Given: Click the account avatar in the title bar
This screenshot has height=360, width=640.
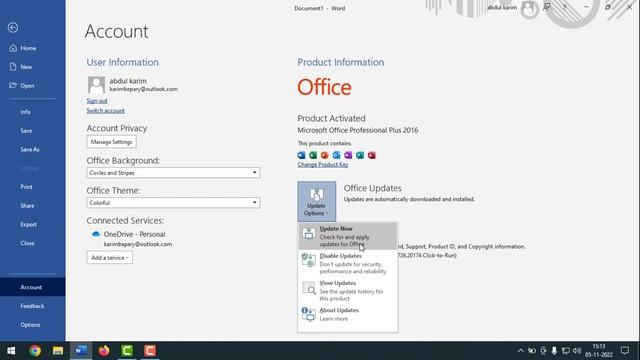Looking at the screenshot, I should point(529,8).
